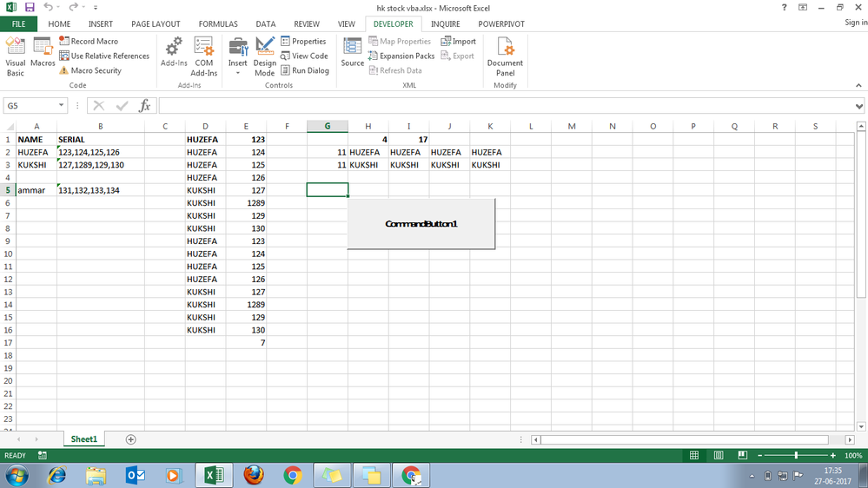Select cell with 131,132,133,134
This screenshot has height=488, width=868.
(x=101, y=190)
